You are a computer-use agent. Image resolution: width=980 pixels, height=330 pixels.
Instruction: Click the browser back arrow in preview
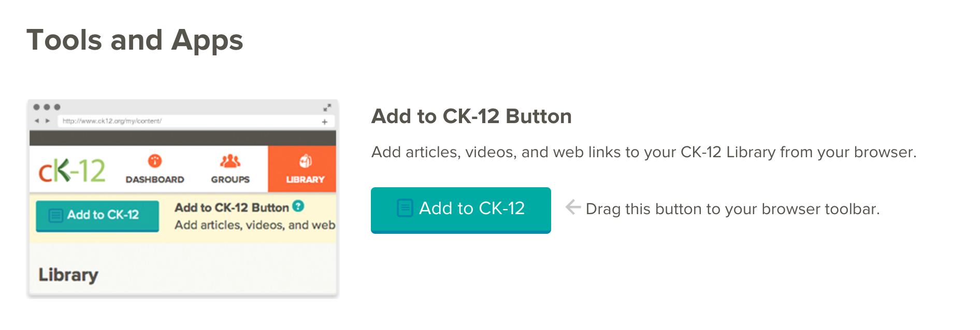click(37, 121)
